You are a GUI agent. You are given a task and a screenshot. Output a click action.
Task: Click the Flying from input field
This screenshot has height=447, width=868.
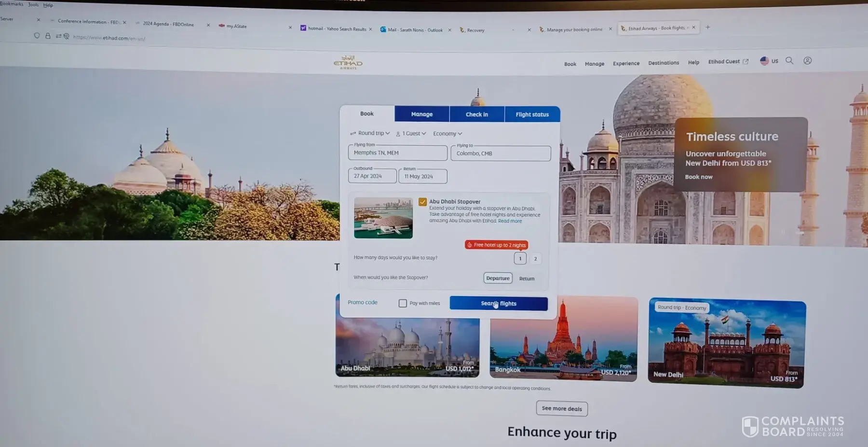(x=397, y=153)
